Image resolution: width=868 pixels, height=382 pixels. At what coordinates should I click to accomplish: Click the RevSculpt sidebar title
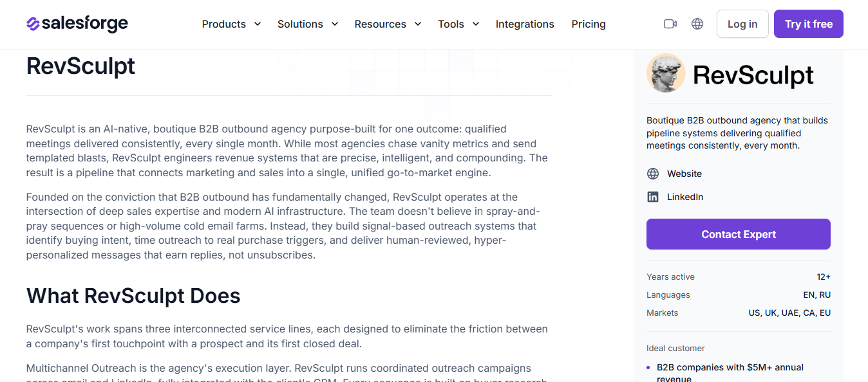(x=753, y=75)
